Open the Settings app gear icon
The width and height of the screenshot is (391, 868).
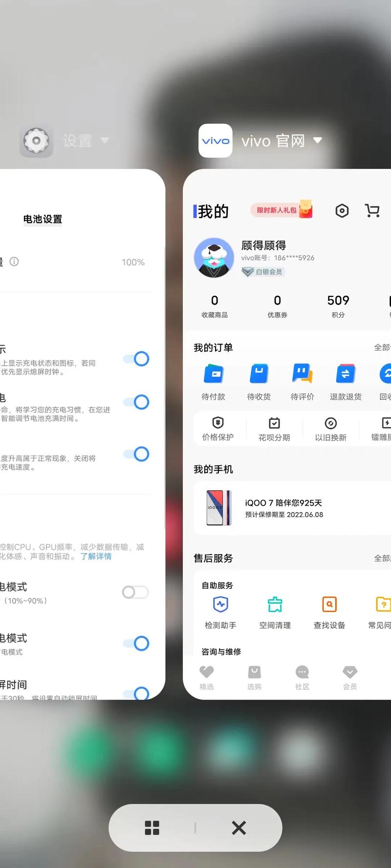click(36, 141)
